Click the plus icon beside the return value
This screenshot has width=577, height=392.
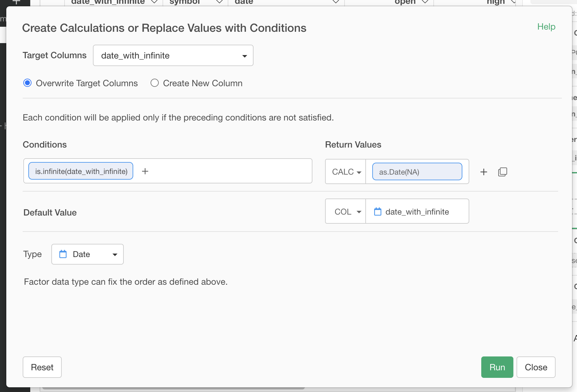click(483, 172)
